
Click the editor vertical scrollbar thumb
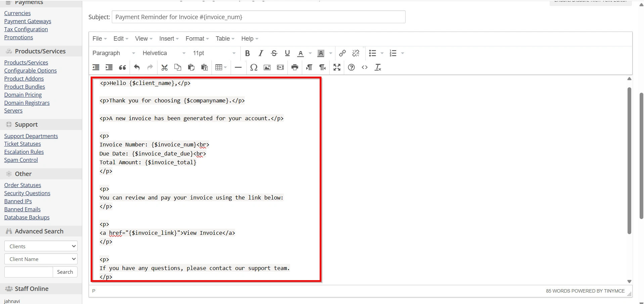pos(629,161)
